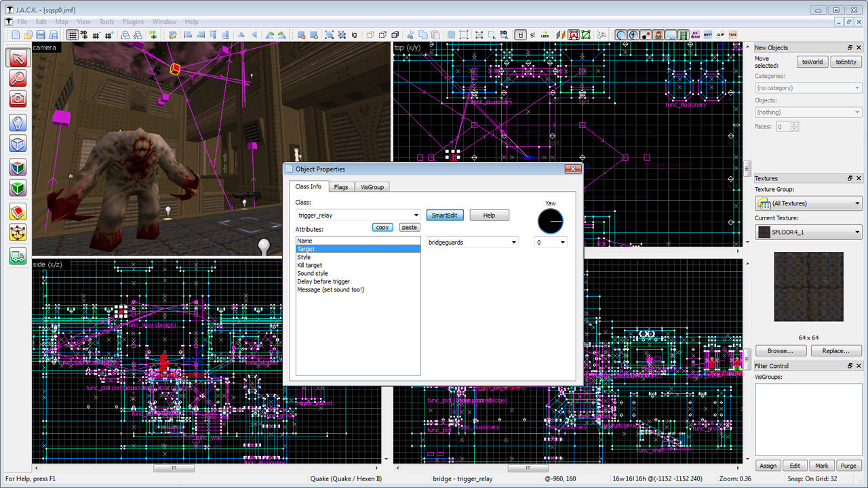This screenshot has height=488, width=868.
Task: Click the Save map icon
Action: click(x=40, y=35)
